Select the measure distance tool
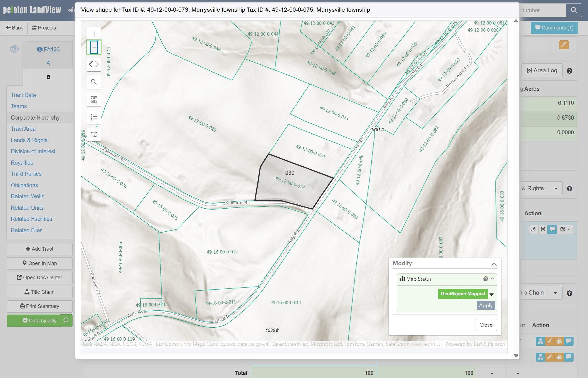The width and height of the screenshot is (588, 378). click(94, 135)
